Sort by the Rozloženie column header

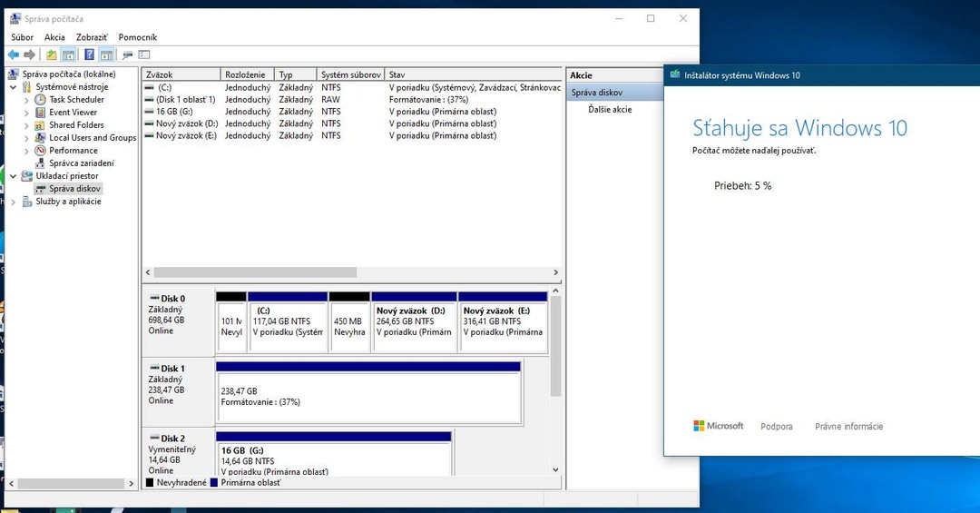tap(248, 74)
